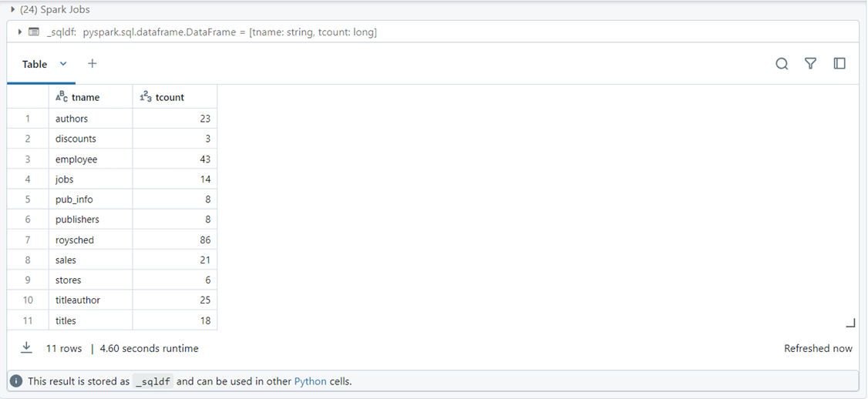Sort by the tname column header
The image size is (868, 399).
coord(85,97)
